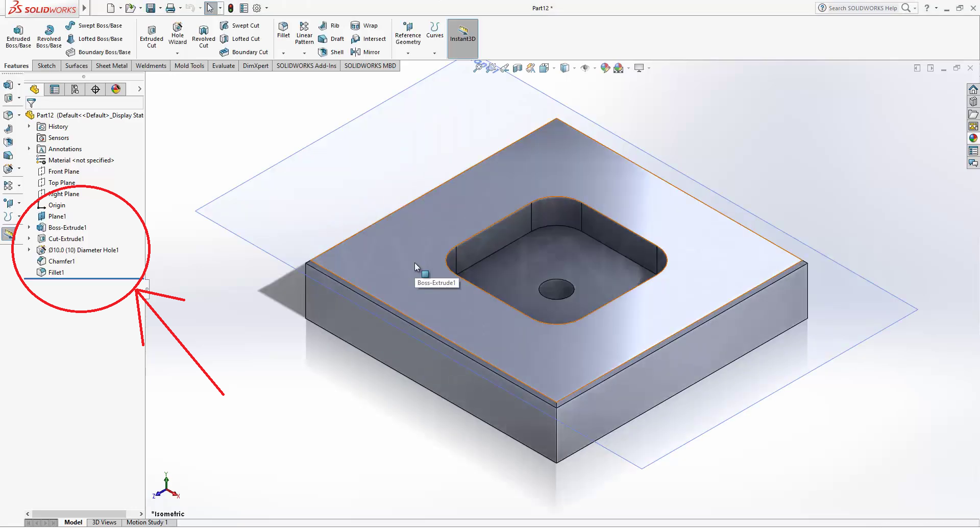This screenshot has width=980, height=528.
Task: Click the Revolved Cut tool
Action: pos(203,37)
